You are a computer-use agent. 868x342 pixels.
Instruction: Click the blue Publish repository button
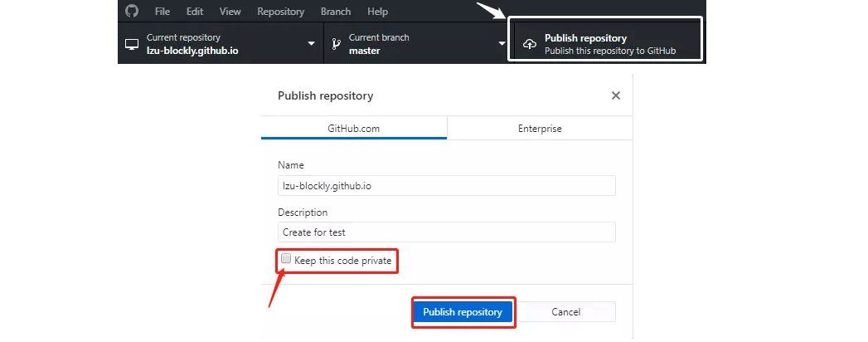tap(463, 312)
